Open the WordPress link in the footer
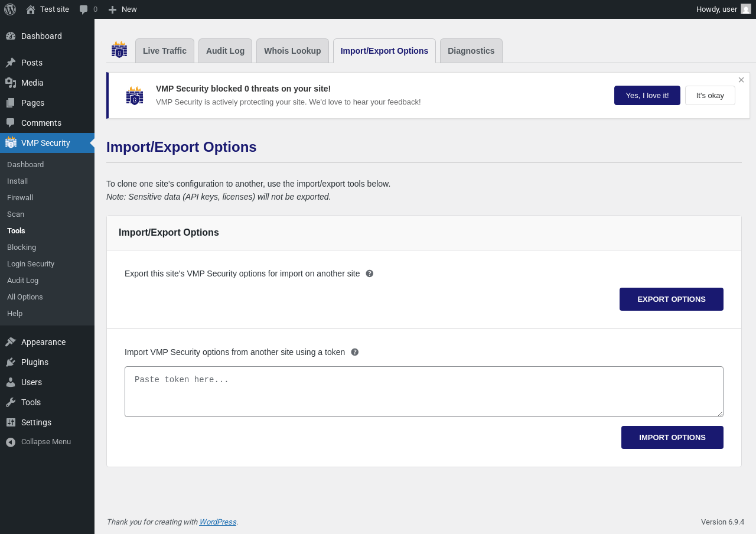 coord(218,522)
